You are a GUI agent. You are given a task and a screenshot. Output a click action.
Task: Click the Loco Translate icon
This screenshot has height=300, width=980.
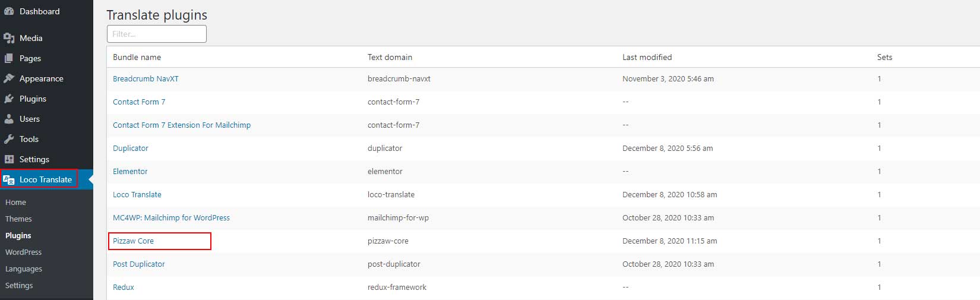pos(9,179)
